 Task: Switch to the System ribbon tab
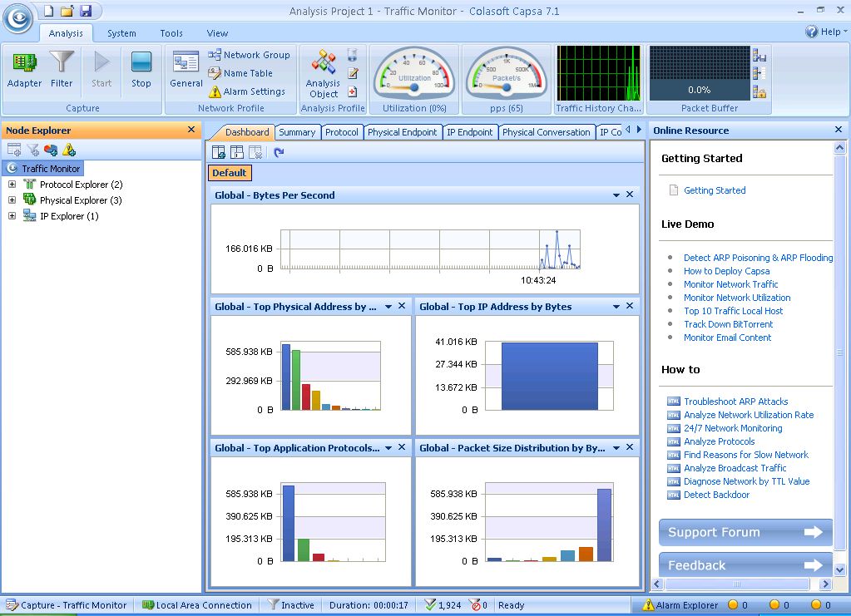(121, 33)
